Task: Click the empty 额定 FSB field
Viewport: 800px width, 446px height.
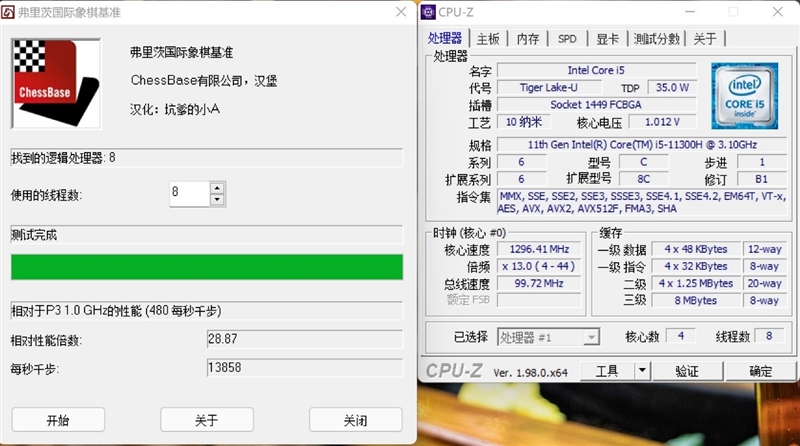Action: [x=539, y=301]
